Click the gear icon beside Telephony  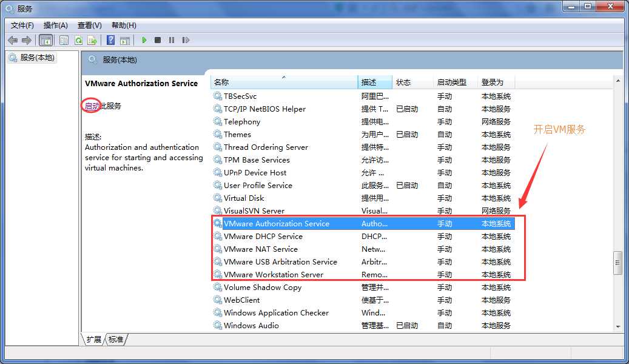[x=217, y=121]
